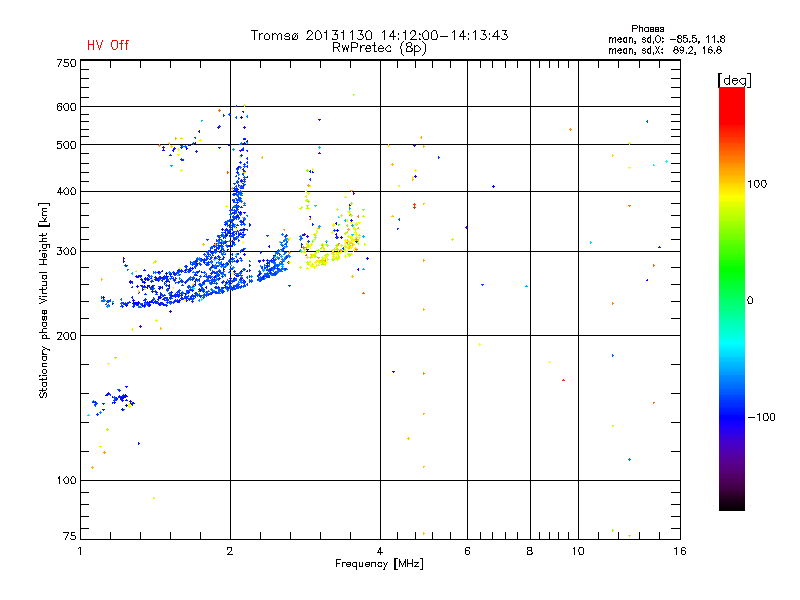Image resolution: width=800 pixels, height=600 pixels.
Task: Click the '100' height axis label
Action: (66, 481)
